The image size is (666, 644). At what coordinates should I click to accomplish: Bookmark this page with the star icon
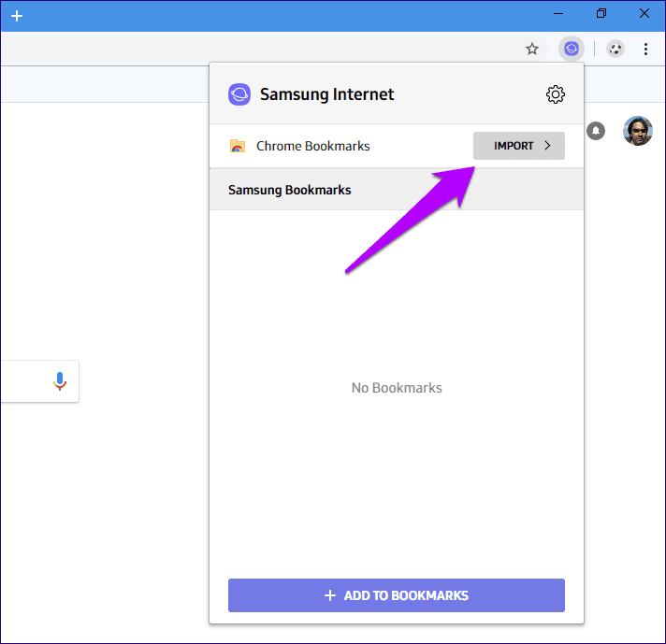(x=532, y=49)
